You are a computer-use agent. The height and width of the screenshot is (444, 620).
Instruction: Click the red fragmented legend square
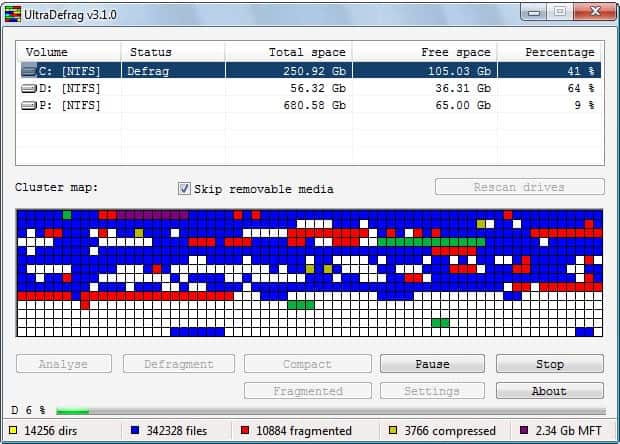[245, 430]
